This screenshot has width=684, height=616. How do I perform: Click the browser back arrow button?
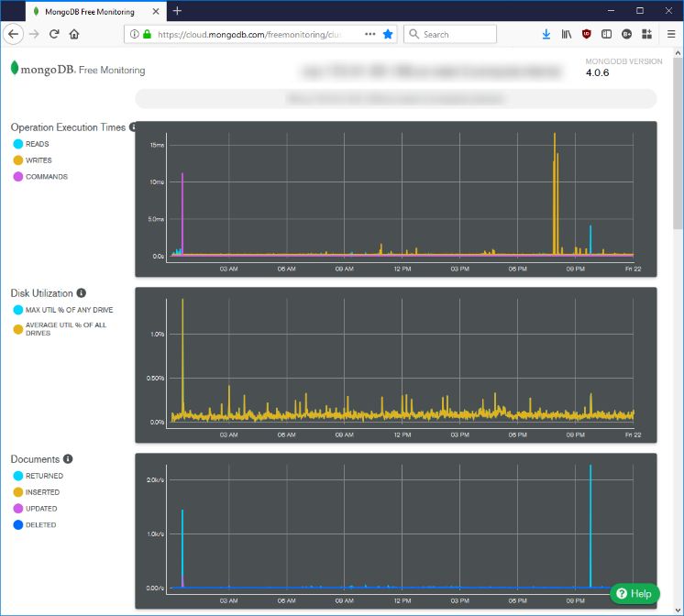point(13,34)
